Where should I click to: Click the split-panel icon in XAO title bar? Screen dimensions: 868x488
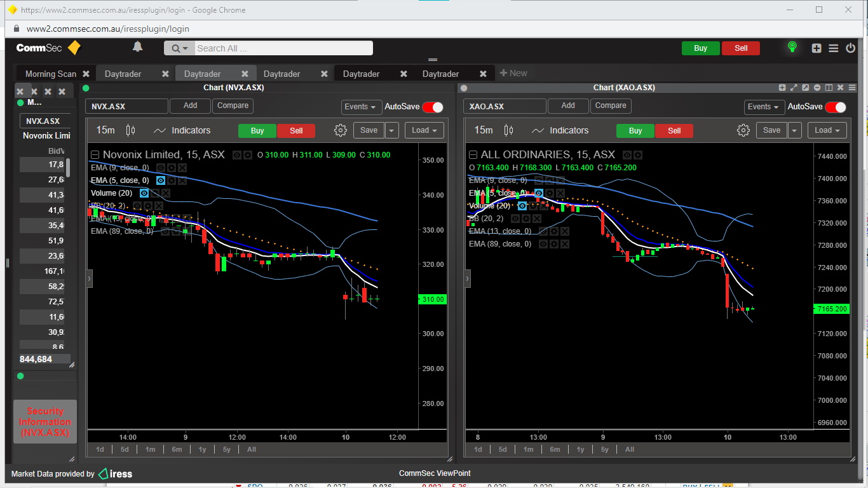828,88
